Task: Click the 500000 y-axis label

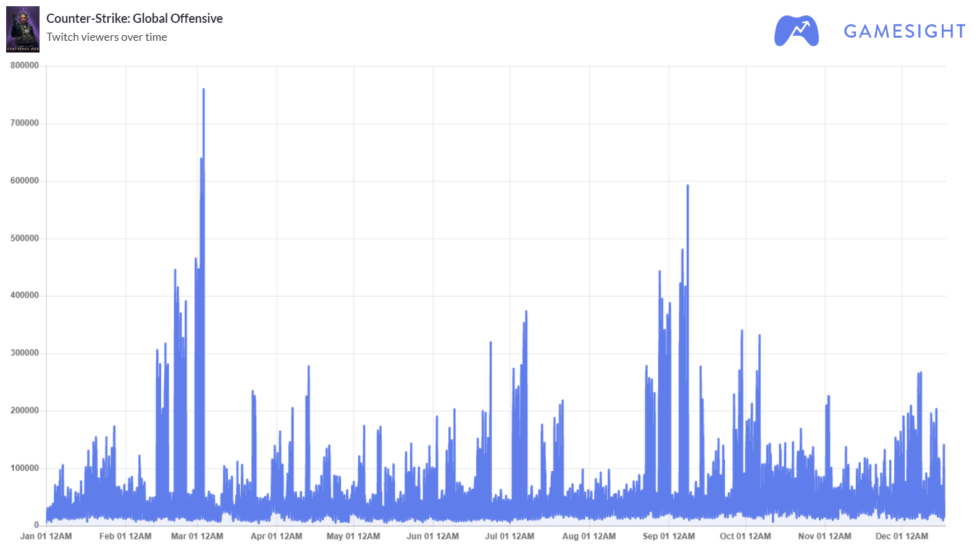Action: [25, 238]
